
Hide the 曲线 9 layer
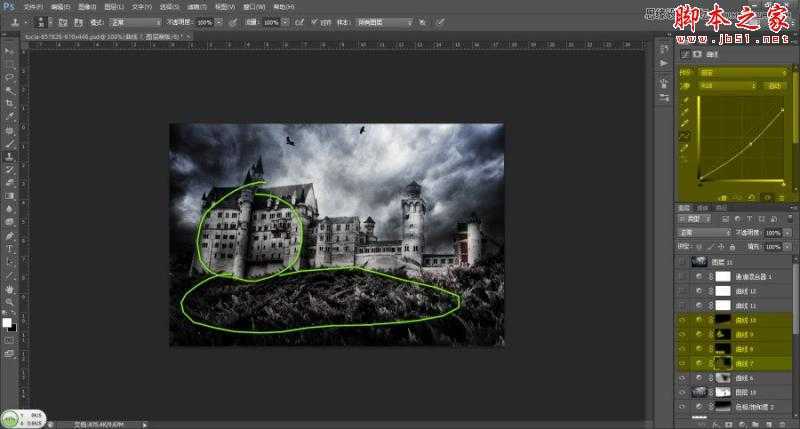682,334
